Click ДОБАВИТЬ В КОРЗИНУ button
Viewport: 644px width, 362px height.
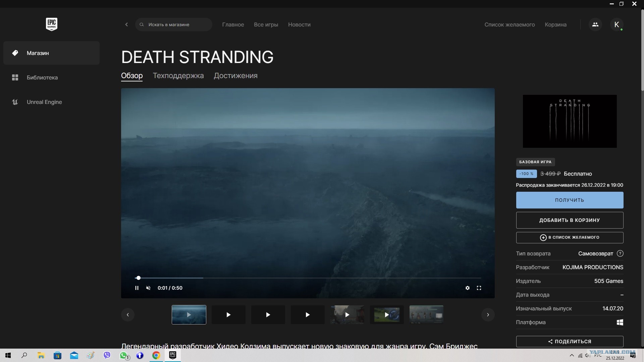point(570,220)
